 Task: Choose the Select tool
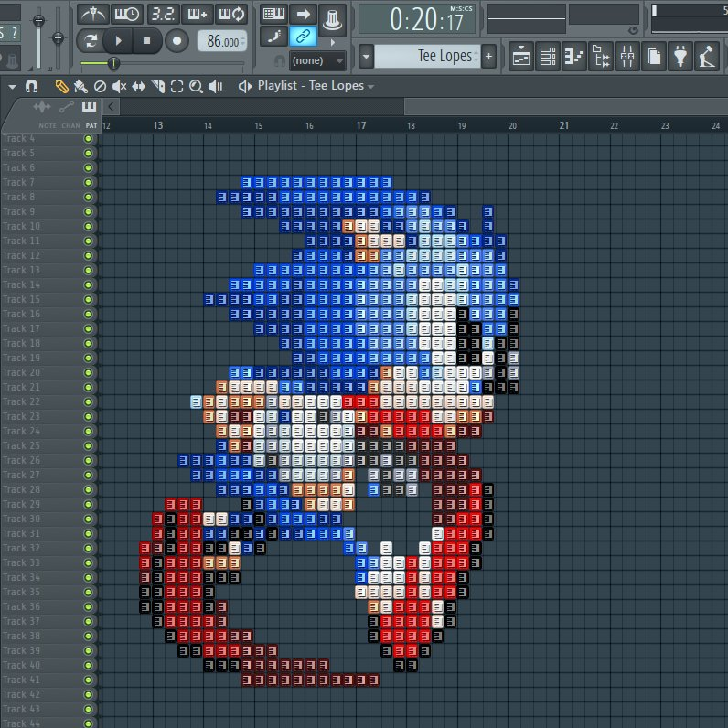point(177,86)
